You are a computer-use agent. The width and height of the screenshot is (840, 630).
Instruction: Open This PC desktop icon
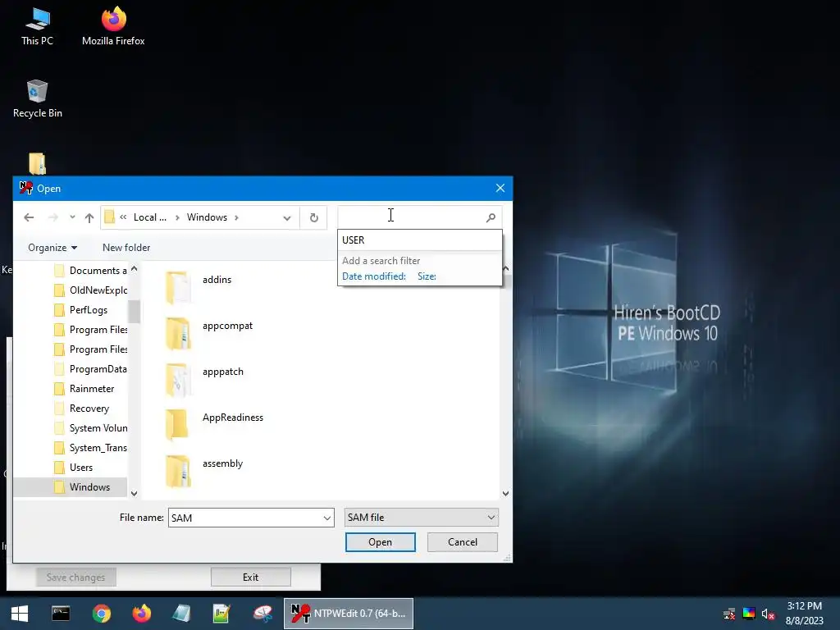click(x=38, y=27)
